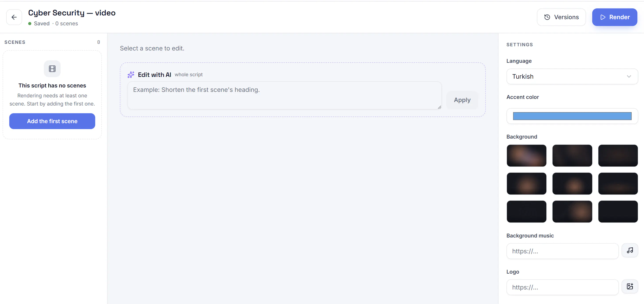Select the second background in the first row

572,156
